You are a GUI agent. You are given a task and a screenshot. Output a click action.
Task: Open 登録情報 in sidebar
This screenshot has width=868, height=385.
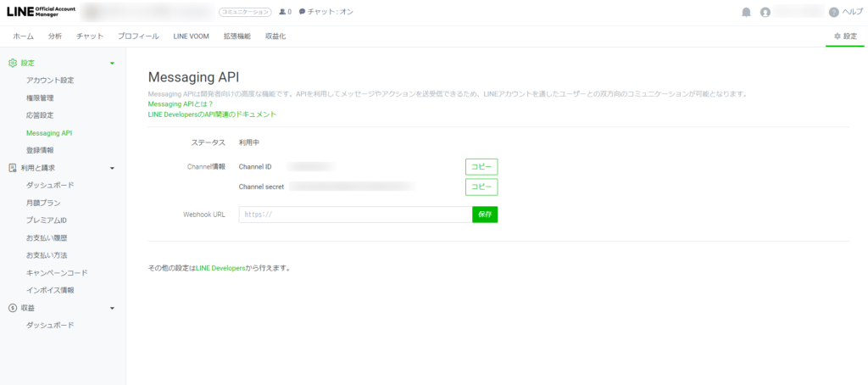[x=40, y=150]
